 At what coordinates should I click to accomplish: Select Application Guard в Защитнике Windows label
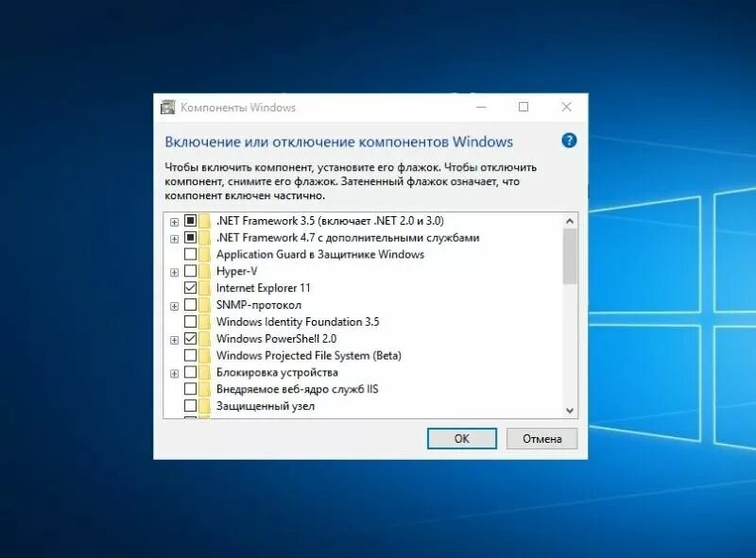tap(320, 254)
